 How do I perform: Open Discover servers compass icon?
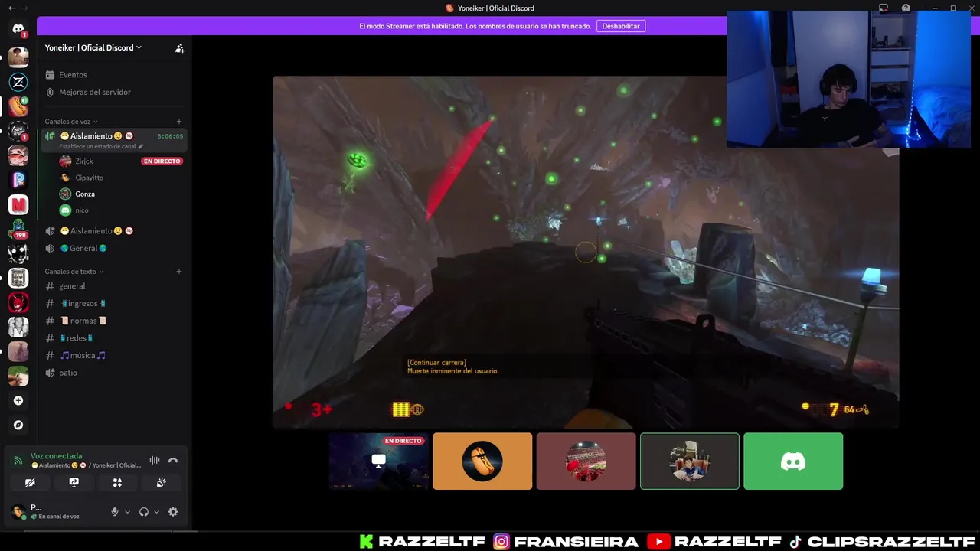(18, 425)
